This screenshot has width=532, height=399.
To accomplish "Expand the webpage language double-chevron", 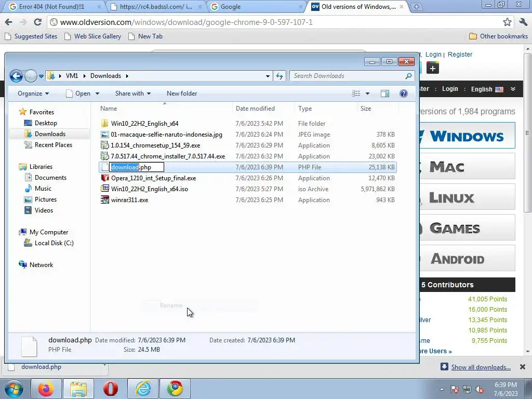I will [513, 89].
